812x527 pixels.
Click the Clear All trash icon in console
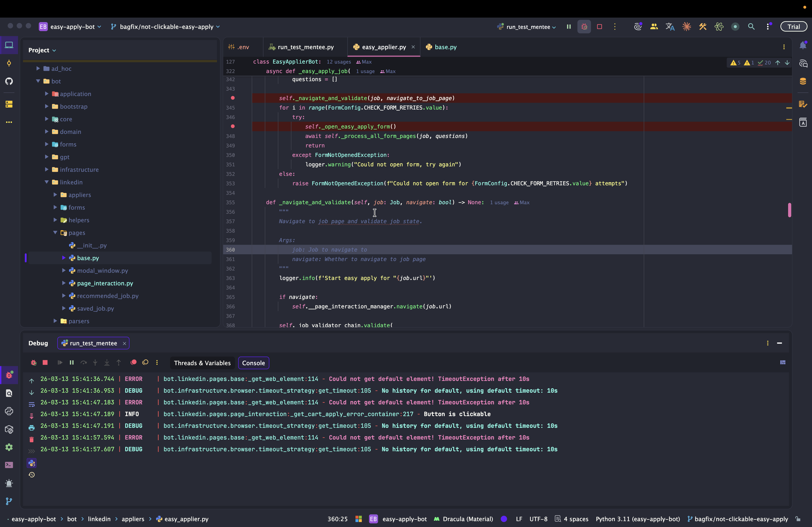[x=31, y=439]
